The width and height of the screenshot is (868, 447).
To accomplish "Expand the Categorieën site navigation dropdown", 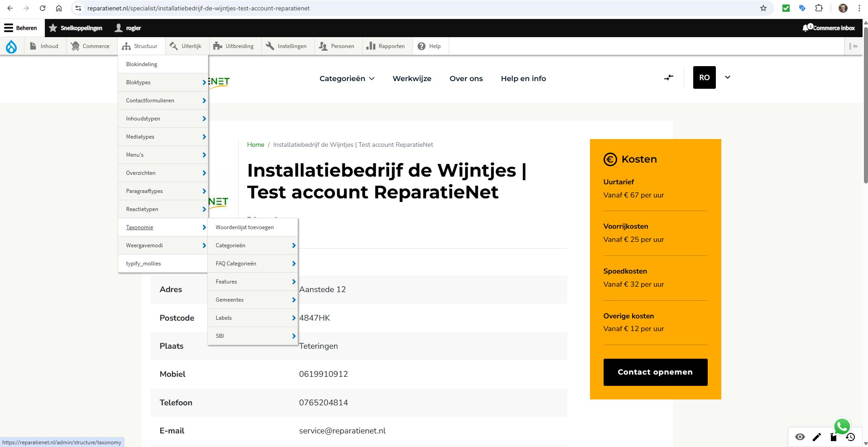I will 347,78.
